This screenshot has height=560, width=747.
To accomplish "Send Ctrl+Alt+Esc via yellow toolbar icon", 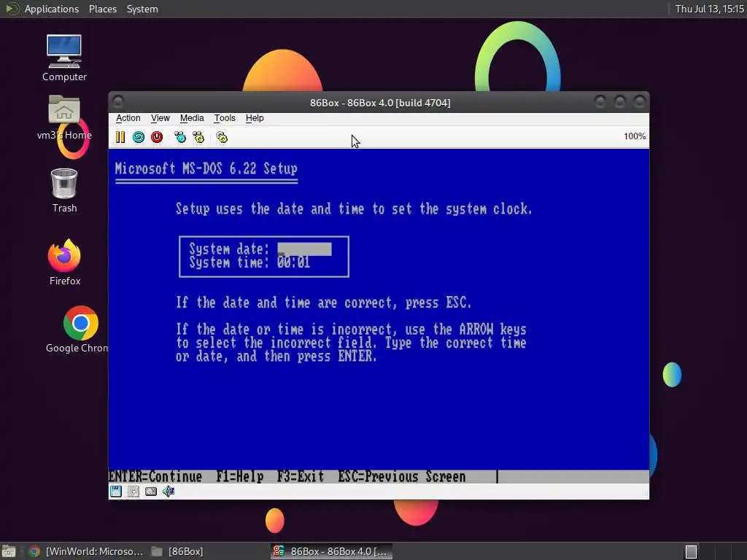I will tap(198, 137).
